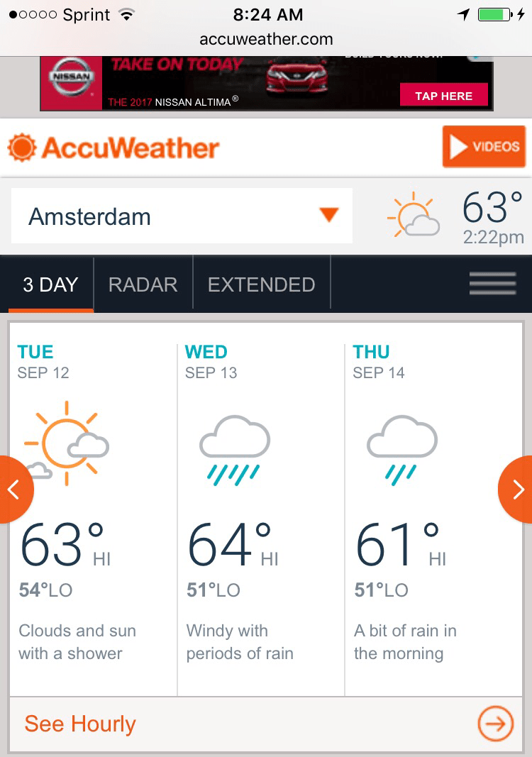
Task: Select the 3 DAY tab
Action: 50,284
